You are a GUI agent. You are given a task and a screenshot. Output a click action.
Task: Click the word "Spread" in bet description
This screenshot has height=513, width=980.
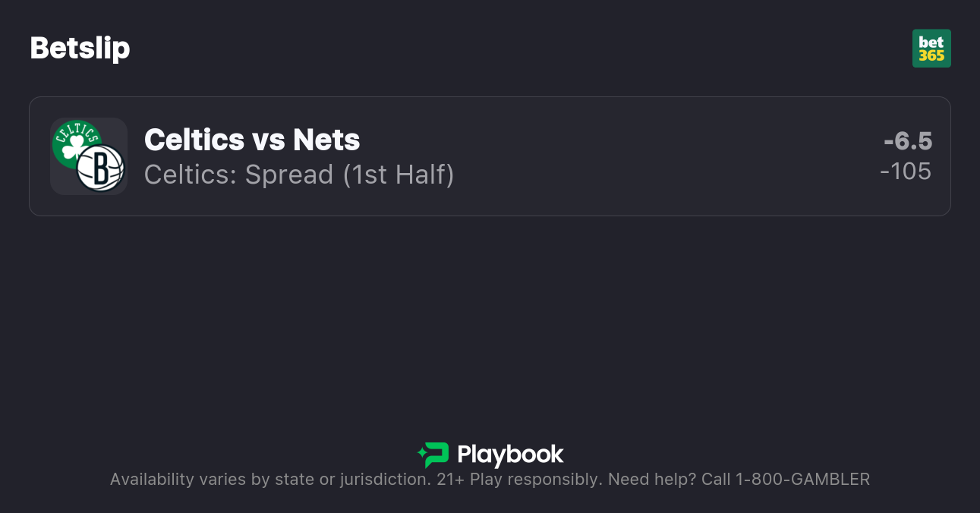click(x=289, y=175)
